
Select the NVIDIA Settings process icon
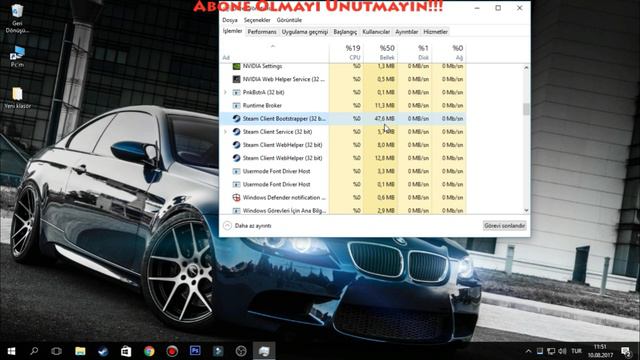236,66
